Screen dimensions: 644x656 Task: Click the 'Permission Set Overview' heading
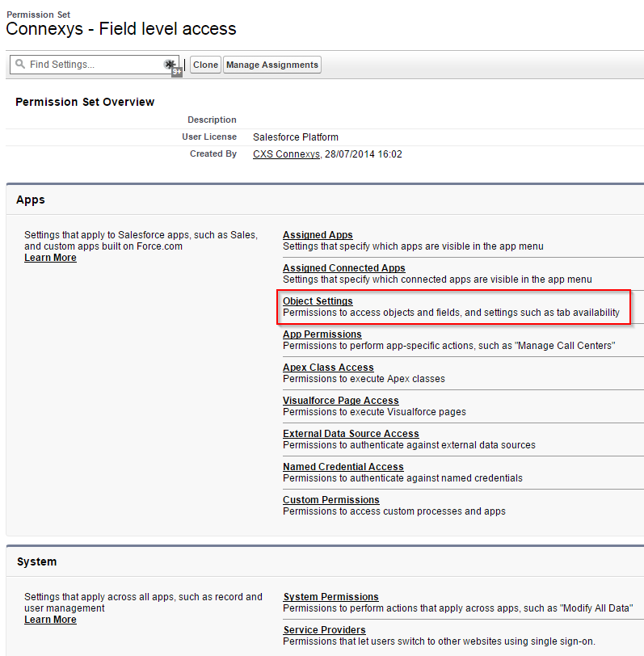(x=85, y=102)
